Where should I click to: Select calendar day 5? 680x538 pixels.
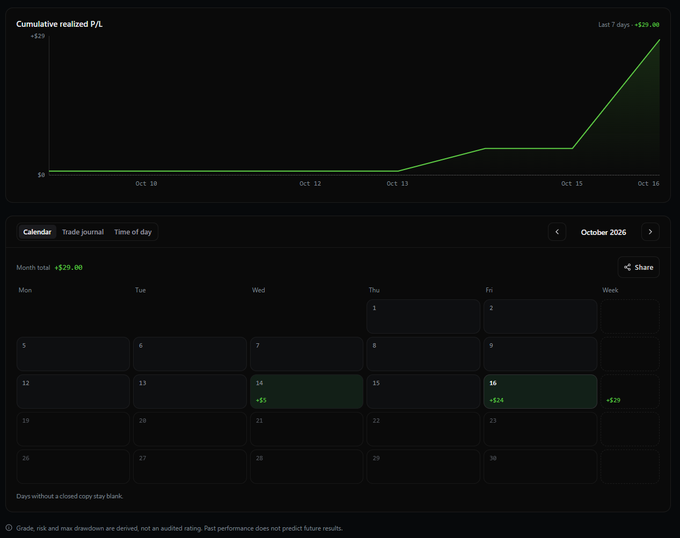tap(73, 354)
